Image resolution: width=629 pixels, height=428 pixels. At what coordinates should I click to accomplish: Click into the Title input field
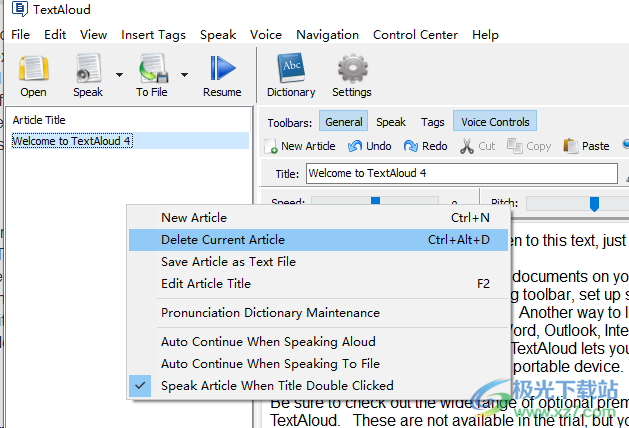(x=462, y=173)
